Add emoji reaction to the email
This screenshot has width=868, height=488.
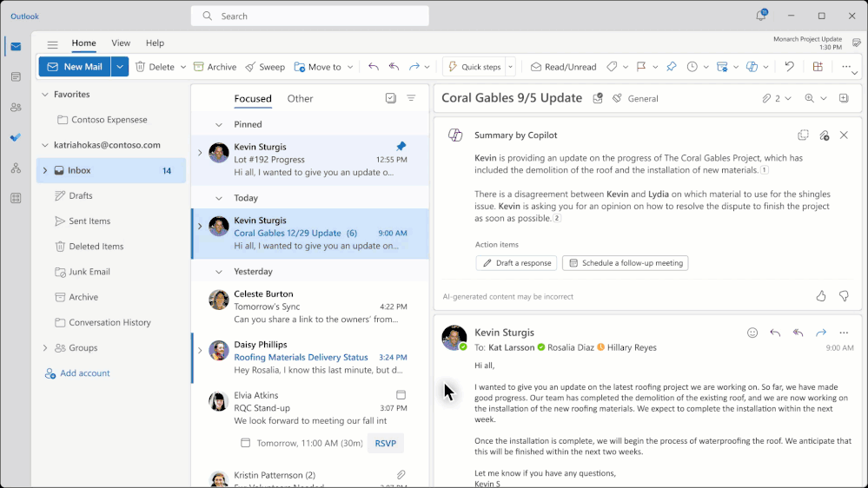click(752, 333)
